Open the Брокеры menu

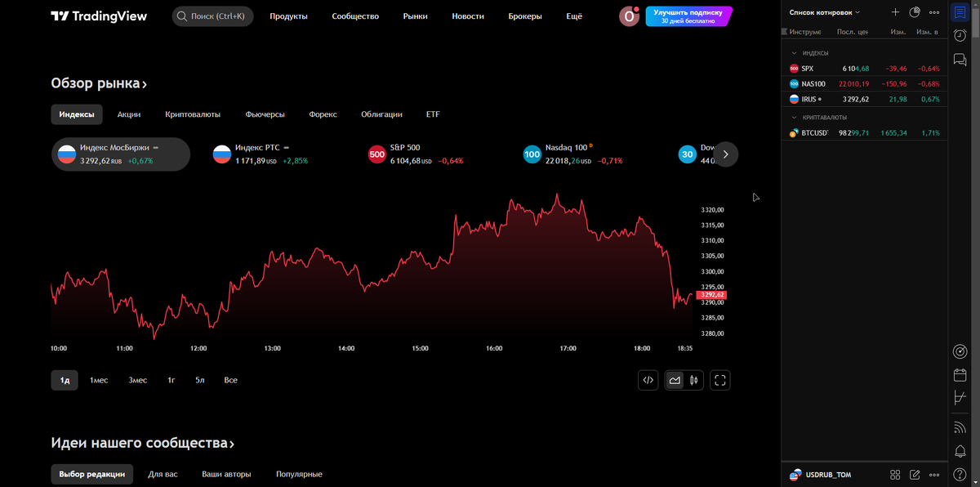click(524, 16)
